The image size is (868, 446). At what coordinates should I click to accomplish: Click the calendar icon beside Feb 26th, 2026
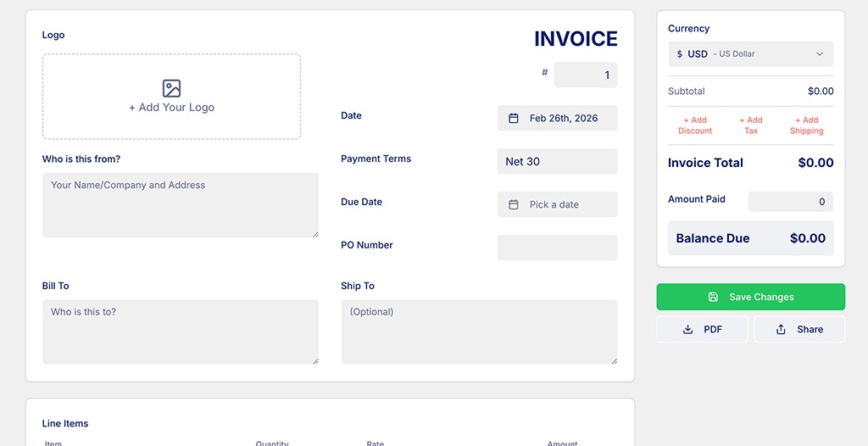pos(514,118)
